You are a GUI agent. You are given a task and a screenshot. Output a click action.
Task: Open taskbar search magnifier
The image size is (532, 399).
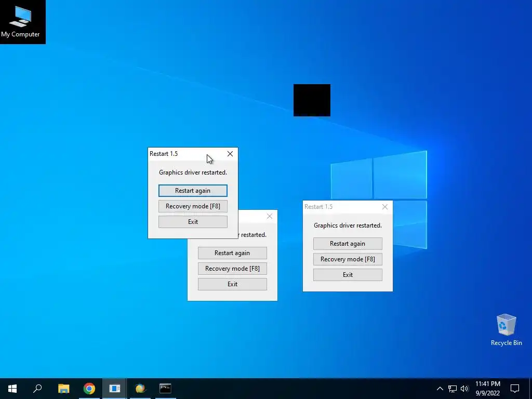coord(37,389)
